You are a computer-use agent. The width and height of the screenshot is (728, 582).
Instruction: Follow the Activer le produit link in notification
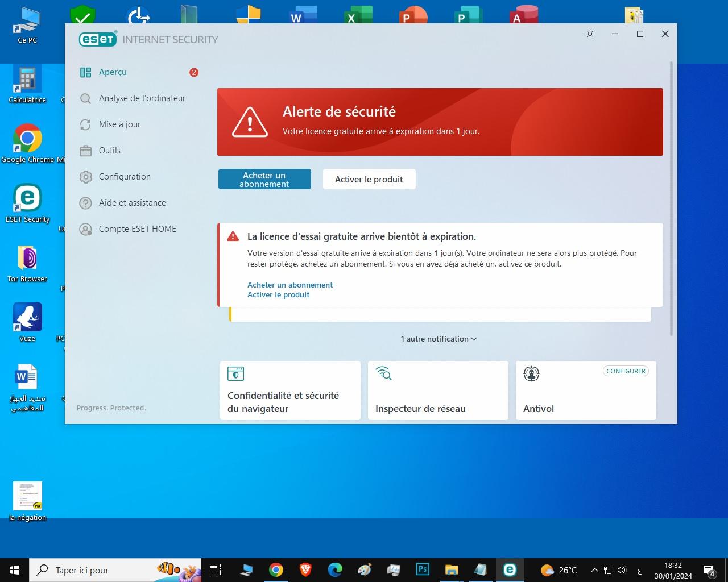click(x=279, y=294)
